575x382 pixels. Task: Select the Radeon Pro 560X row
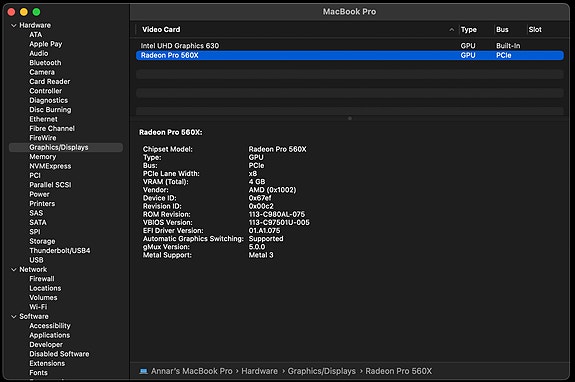click(350, 55)
